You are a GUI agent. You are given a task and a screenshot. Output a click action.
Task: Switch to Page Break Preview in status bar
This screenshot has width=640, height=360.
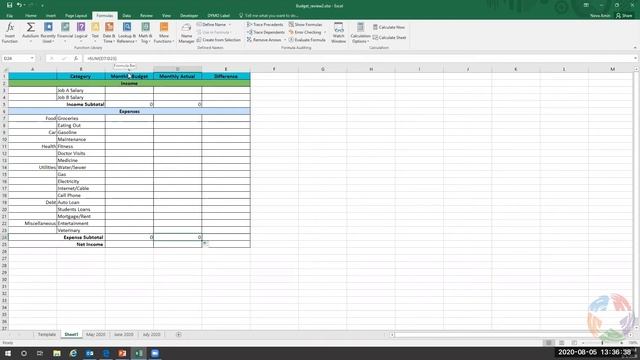pyautogui.click(x=574, y=343)
